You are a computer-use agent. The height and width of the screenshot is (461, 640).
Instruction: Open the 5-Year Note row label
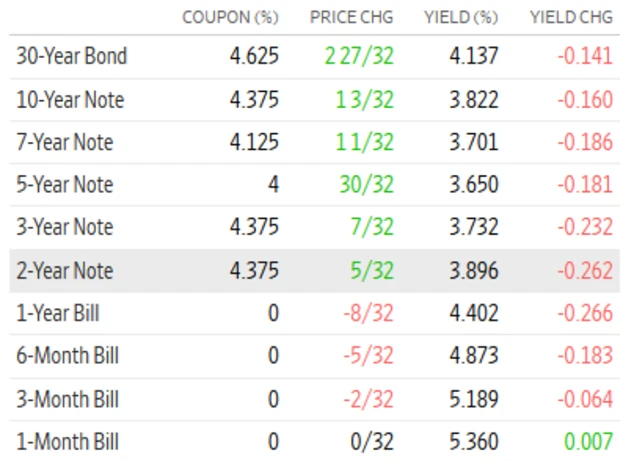(x=64, y=185)
